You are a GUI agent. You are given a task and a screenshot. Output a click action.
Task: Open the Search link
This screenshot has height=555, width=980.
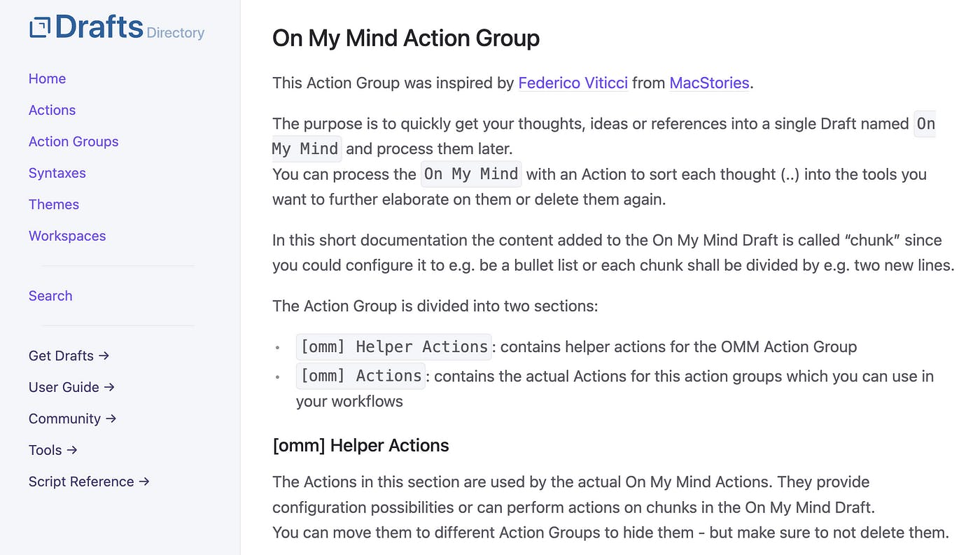click(x=50, y=296)
